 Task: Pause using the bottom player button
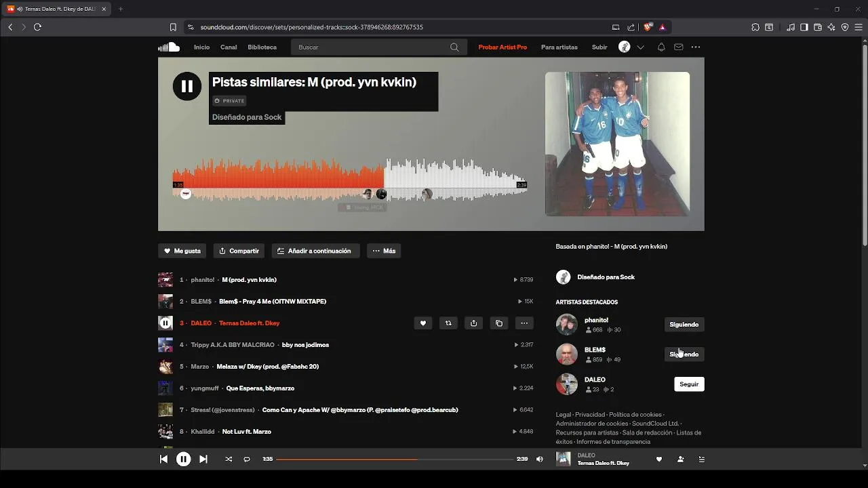click(x=183, y=459)
